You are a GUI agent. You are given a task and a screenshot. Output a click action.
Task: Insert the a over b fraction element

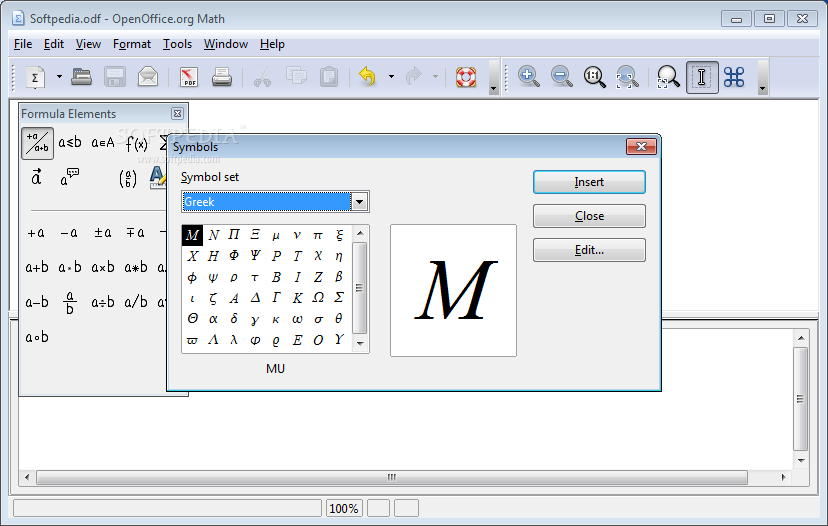tap(70, 303)
